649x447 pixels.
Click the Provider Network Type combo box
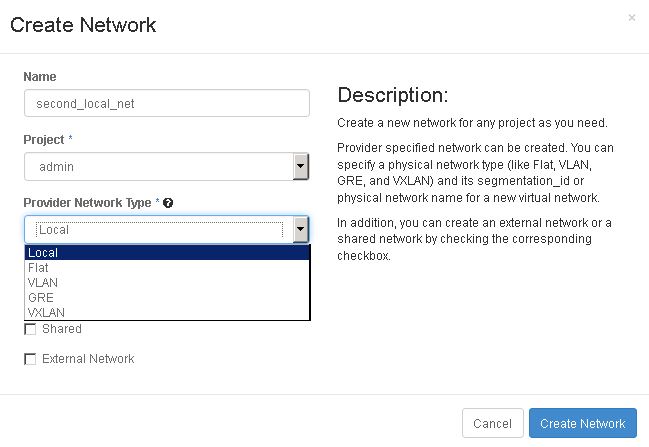click(160, 230)
